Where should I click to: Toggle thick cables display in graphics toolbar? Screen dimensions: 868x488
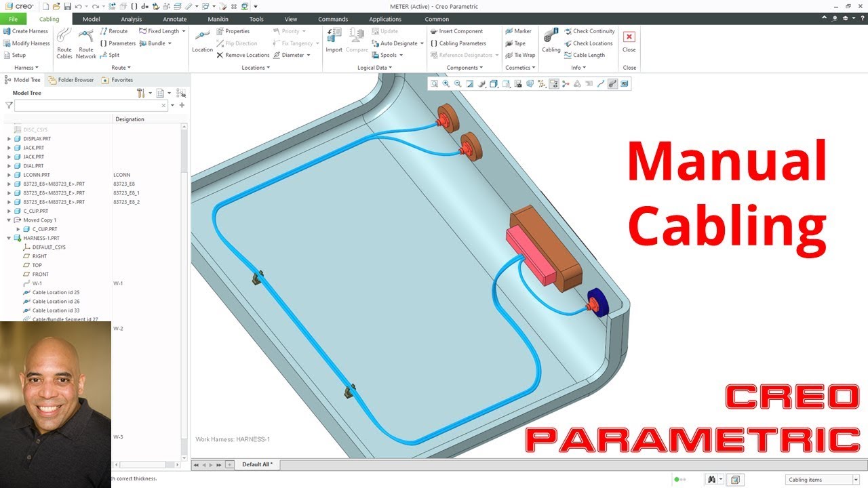click(612, 84)
